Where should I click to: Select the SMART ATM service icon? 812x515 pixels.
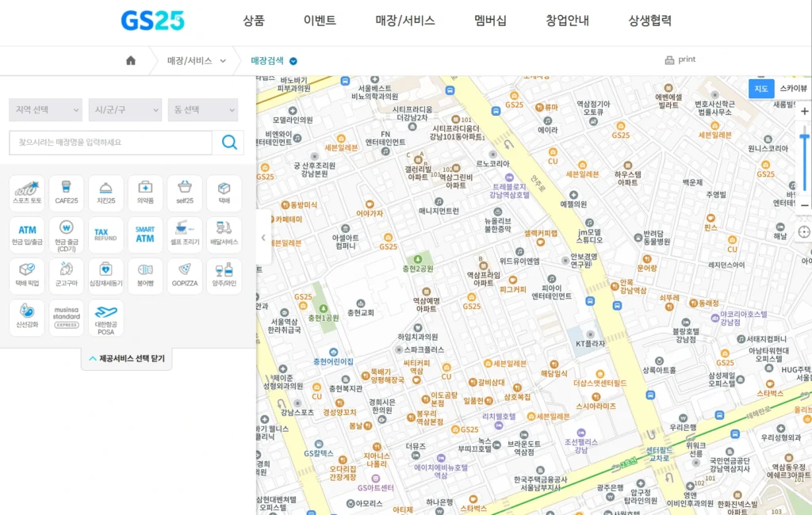[x=144, y=234]
